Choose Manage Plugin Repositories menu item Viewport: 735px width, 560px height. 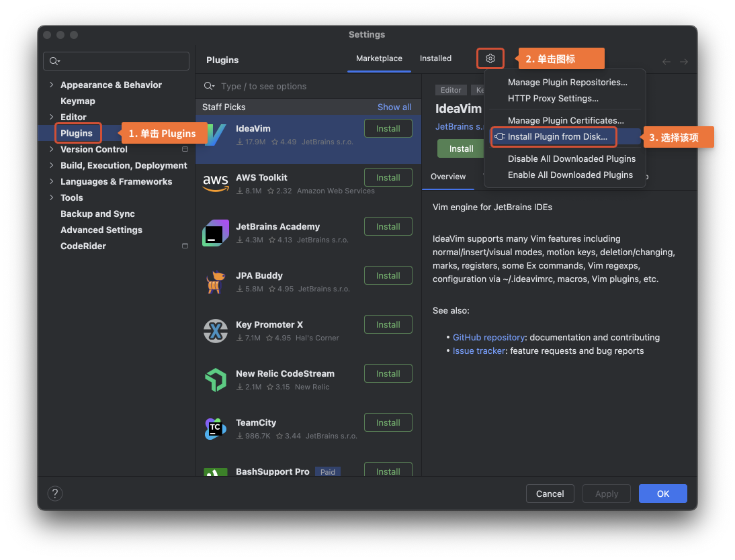567,83
